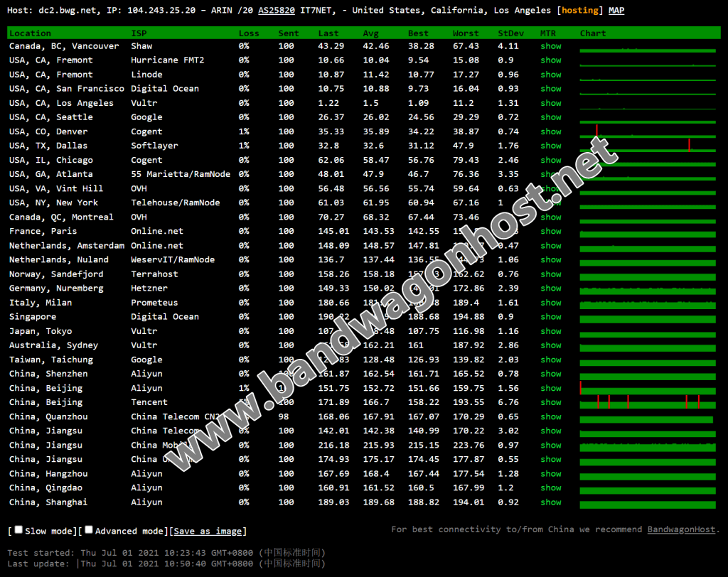This screenshot has width=728, height=577.
Task: Click the StDev value 6.76 in the Tencent row
Action: [x=508, y=402]
